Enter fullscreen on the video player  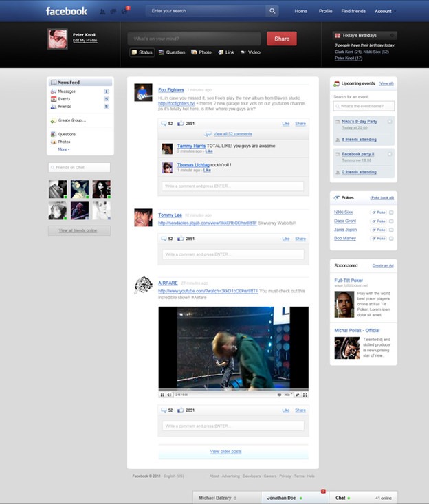[x=305, y=395]
